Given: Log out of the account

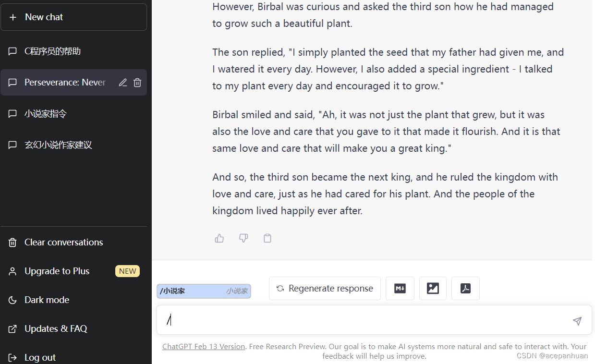Looking at the screenshot, I should [x=73, y=357].
